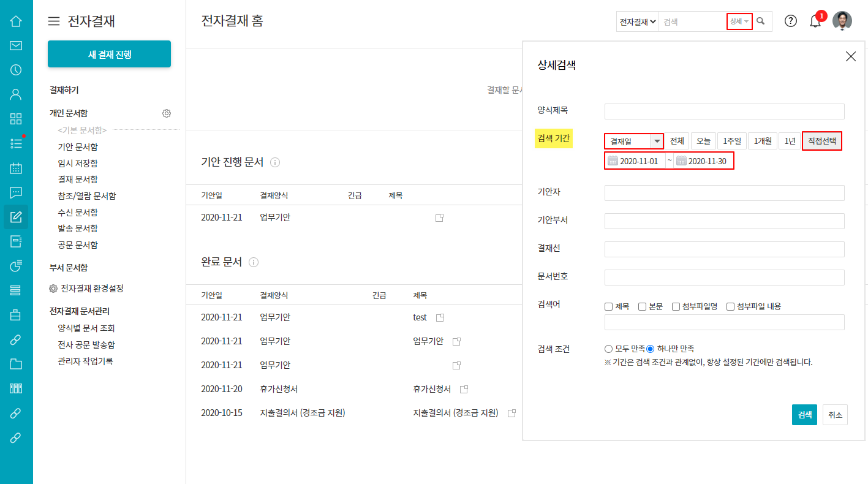Image resolution: width=868 pixels, height=484 pixels.
Task: Click the mail icon in left sidebar
Action: 16,45
